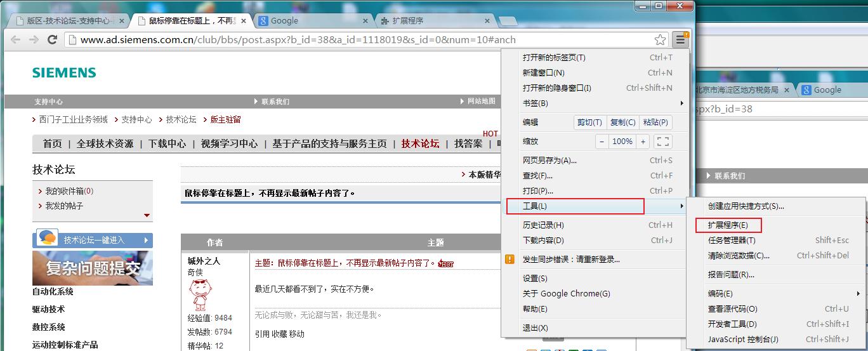Click the Siemens logo

pos(64,72)
